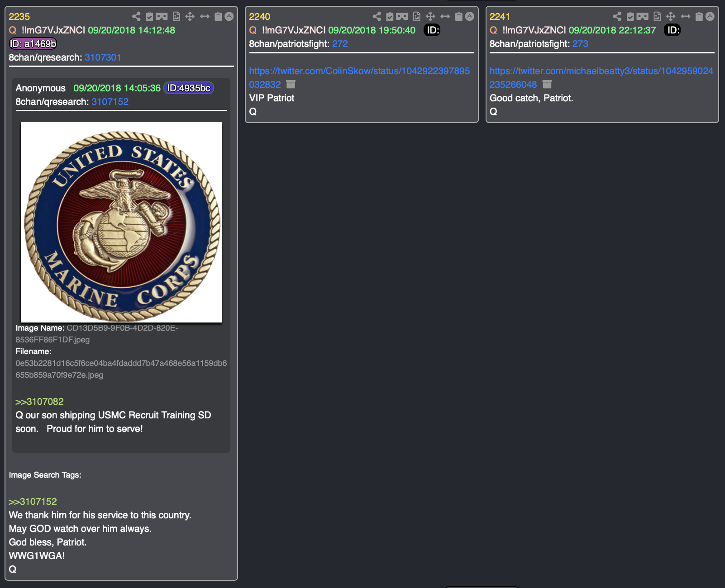Image resolution: width=725 pixels, height=588 pixels.
Task: Click the ID:4935bc badge
Action: point(189,88)
